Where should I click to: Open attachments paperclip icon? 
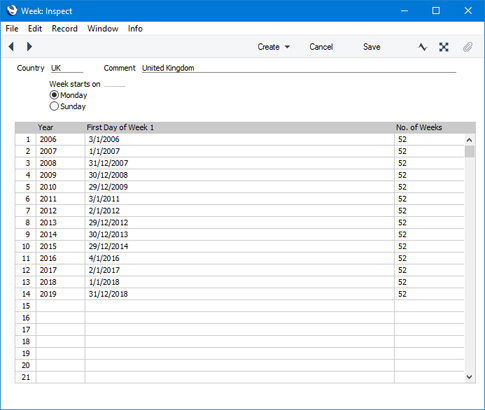[x=468, y=47]
